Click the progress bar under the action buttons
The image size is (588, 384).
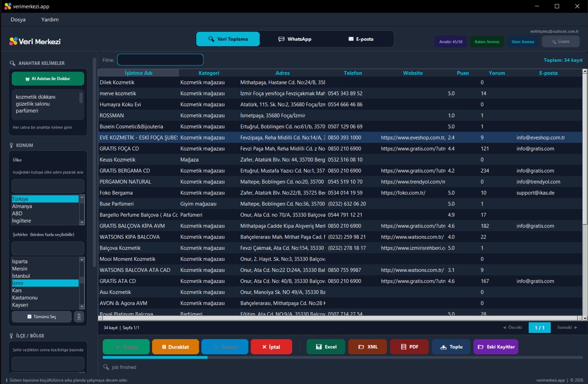(x=343, y=357)
